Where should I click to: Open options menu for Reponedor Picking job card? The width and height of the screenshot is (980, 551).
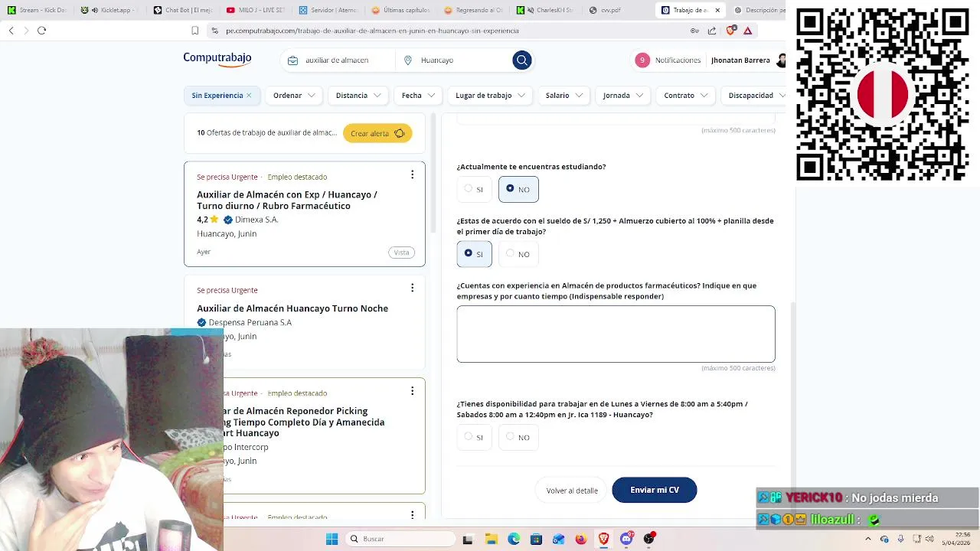(412, 391)
